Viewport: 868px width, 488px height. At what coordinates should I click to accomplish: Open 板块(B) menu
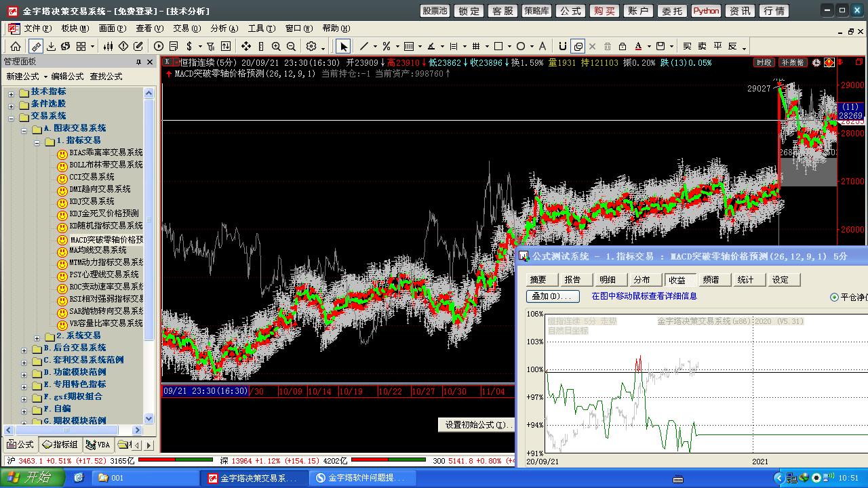point(75,28)
